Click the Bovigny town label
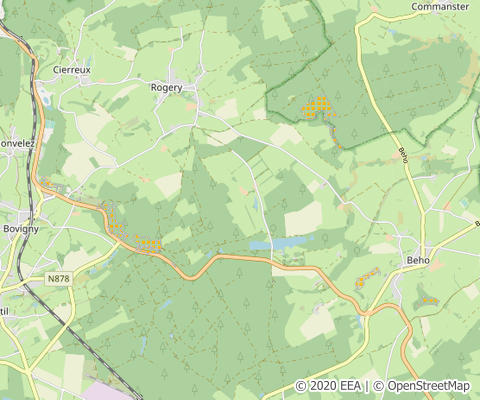 tap(21, 229)
